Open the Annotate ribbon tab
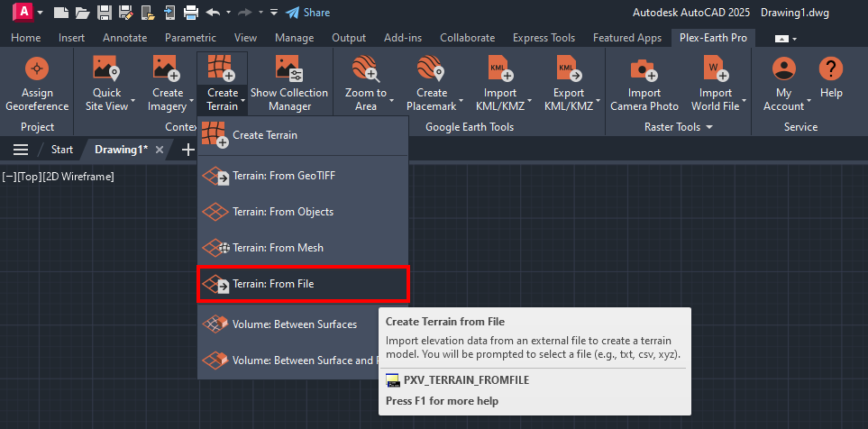The width and height of the screenshot is (868, 429). click(125, 38)
